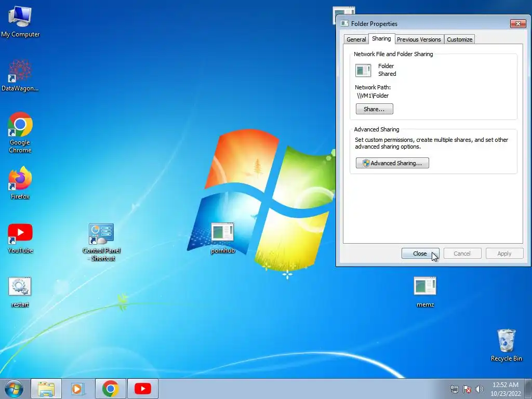
Task: Click the folder icon beside Folder Shared
Action: coord(363,70)
